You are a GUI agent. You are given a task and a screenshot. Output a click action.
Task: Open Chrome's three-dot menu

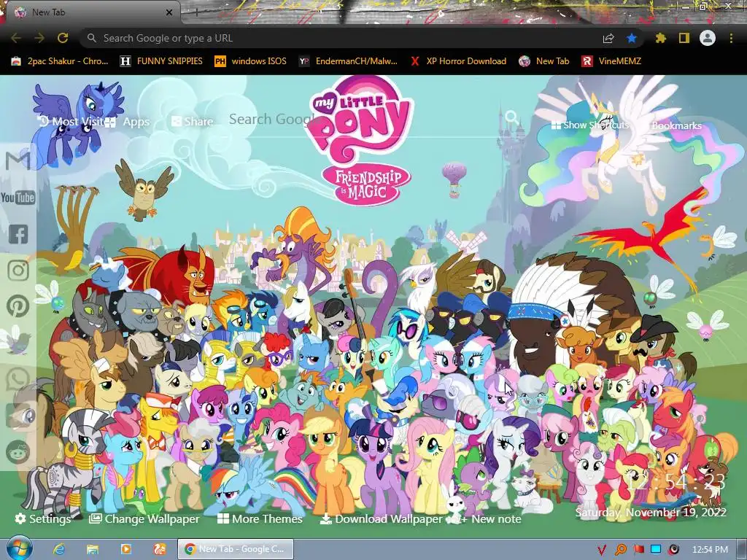pos(731,38)
